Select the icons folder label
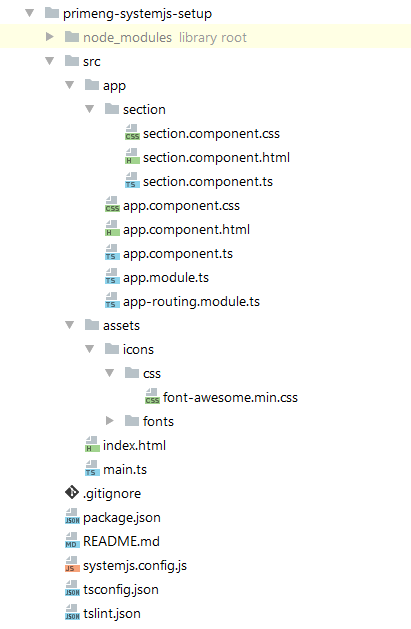The width and height of the screenshot is (411, 629). coord(138,349)
